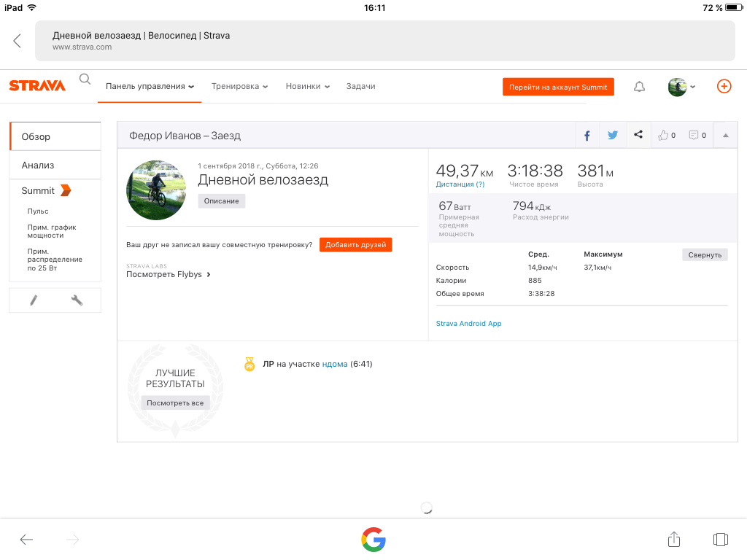
Task: Open the notifications bell
Action: [x=639, y=87]
